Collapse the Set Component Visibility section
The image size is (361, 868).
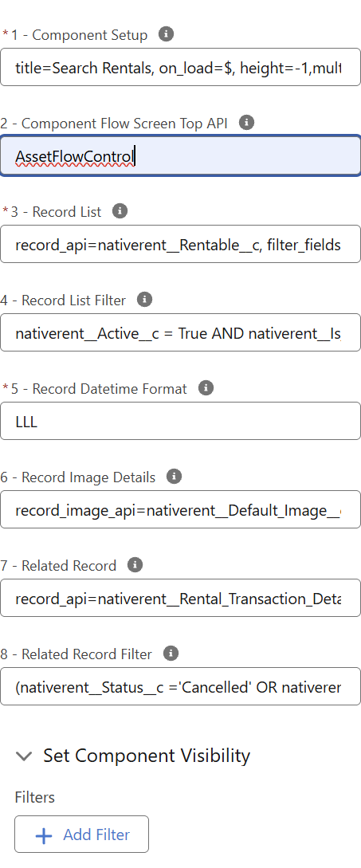[x=24, y=756]
